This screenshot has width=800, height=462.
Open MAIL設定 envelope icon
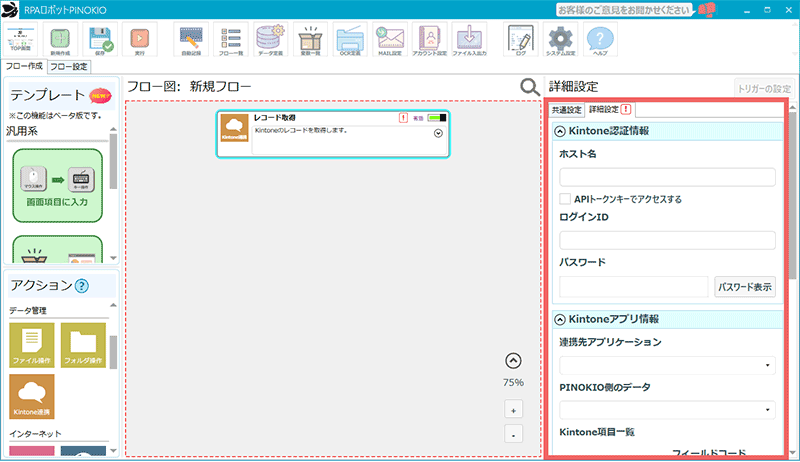click(x=390, y=39)
